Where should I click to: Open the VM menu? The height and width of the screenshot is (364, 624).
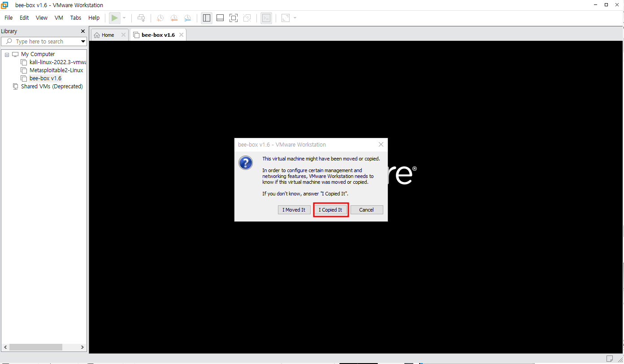pyautogui.click(x=59, y=18)
